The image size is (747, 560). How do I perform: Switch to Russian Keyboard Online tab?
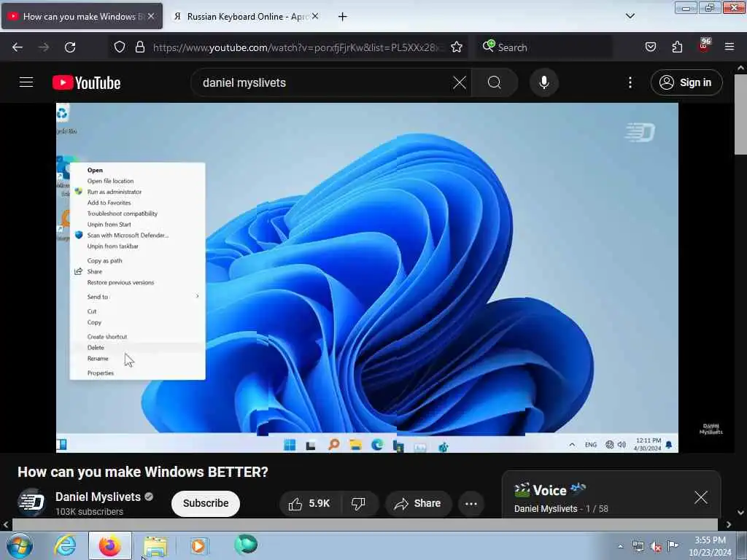[x=242, y=17]
